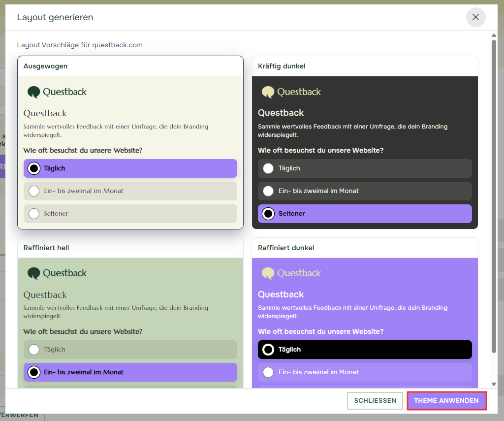Screen dimensions: 504x421
Task: Select Täglich radio in Kräftig dunkel preview
Action: click(x=268, y=168)
